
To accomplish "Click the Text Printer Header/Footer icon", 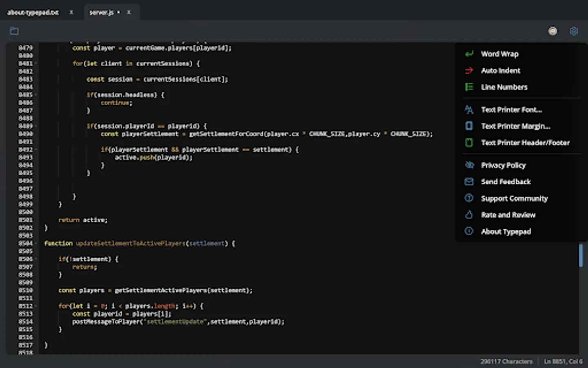I will (468, 143).
